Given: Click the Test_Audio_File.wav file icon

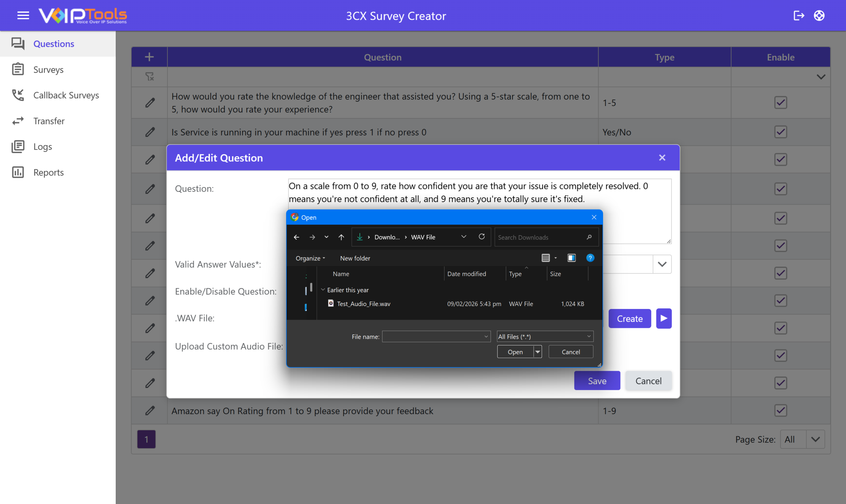Looking at the screenshot, I should coord(331,303).
